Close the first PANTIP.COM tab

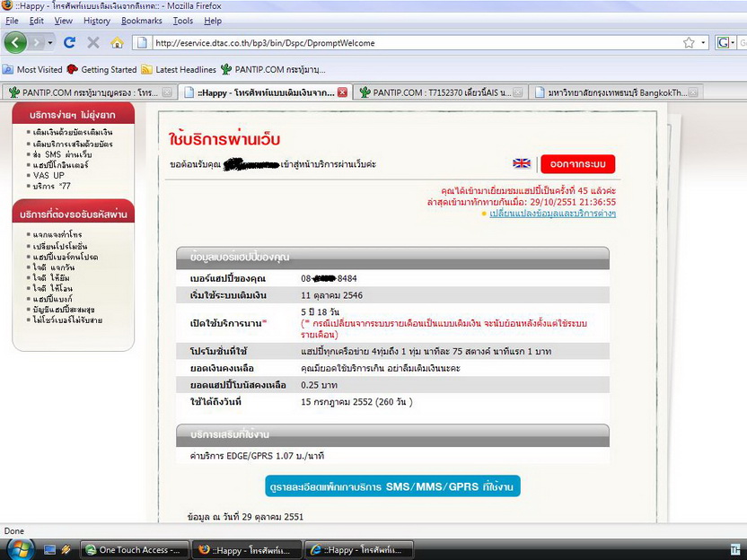click(167, 92)
